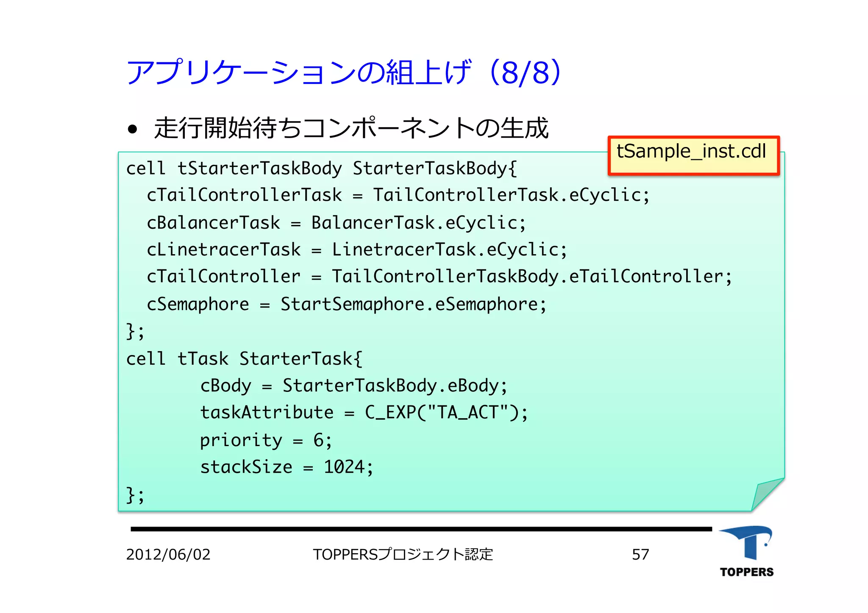Click the tSample_inst.cdl file label
868x613 pixels.
click(x=694, y=155)
